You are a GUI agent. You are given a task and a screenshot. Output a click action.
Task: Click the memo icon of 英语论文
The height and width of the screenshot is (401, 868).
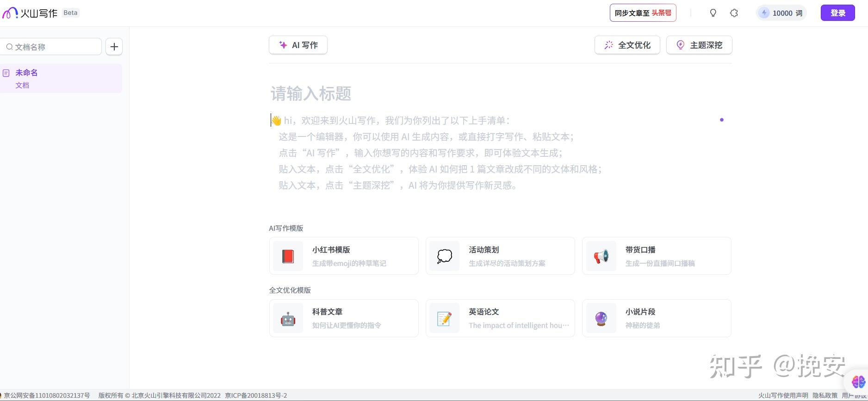tap(444, 318)
